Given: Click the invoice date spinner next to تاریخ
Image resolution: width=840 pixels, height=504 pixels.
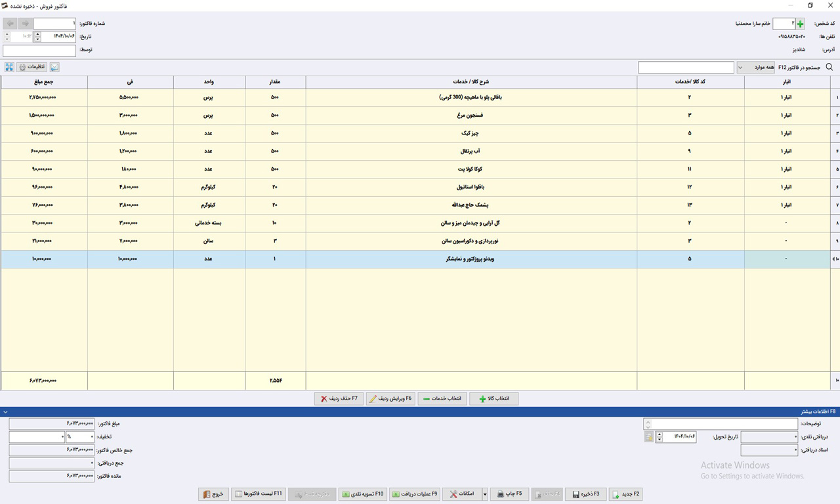Looking at the screenshot, I should point(37,37).
